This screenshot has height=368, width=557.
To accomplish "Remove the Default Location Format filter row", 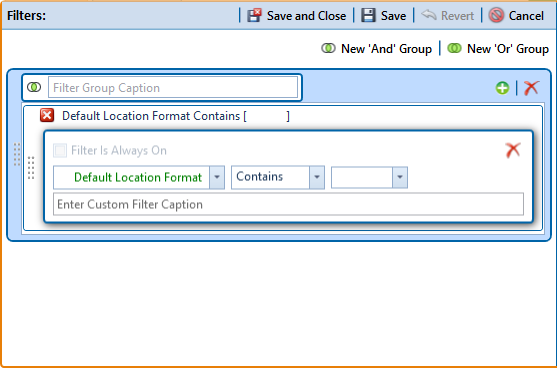I will [x=47, y=116].
